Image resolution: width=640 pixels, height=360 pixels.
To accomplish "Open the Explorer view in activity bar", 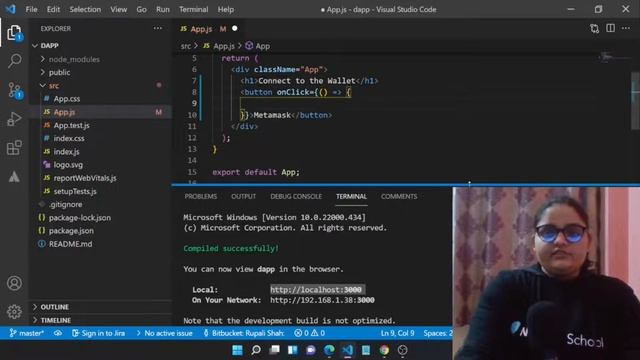I will (14, 33).
